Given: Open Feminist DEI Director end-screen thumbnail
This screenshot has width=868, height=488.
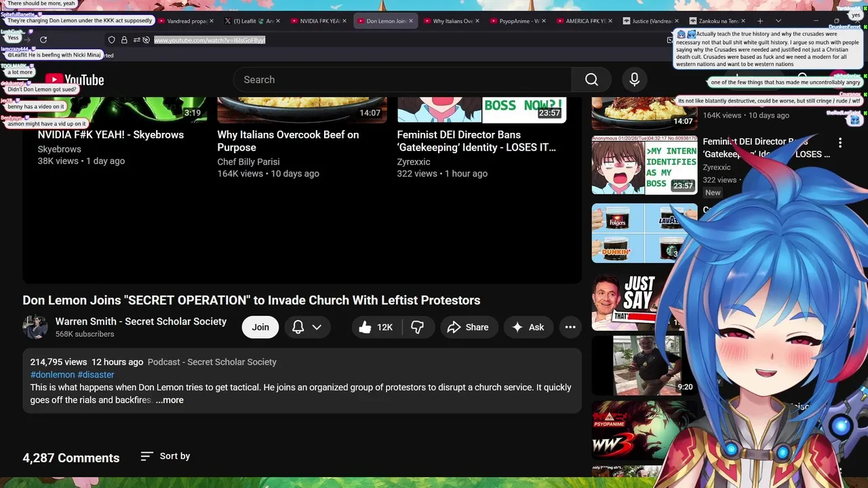Looking at the screenshot, I should point(481,110).
